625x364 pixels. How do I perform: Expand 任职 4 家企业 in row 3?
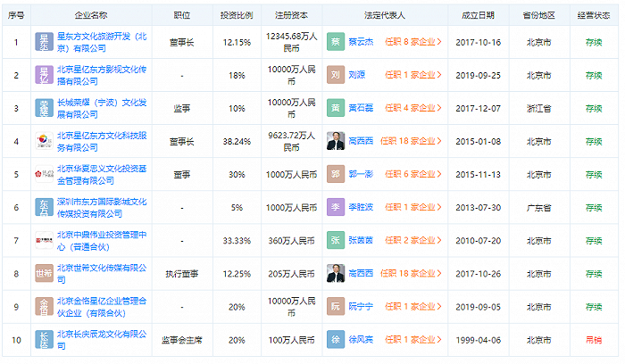click(x=413, y=108)
